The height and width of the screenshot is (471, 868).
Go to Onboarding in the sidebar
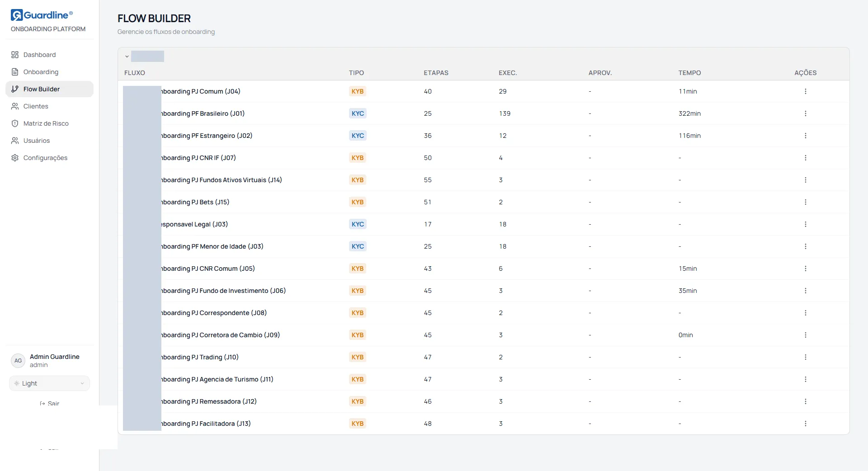tap(49, 72)
